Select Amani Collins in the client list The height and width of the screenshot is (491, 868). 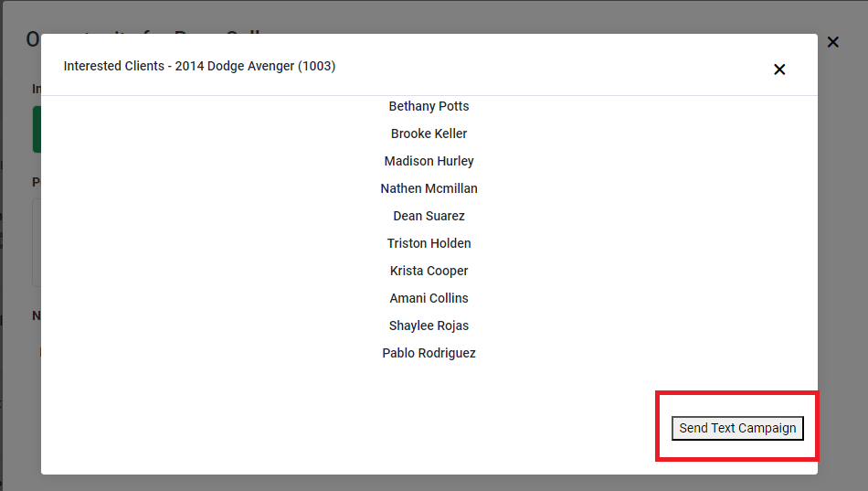tap(429, 298)
